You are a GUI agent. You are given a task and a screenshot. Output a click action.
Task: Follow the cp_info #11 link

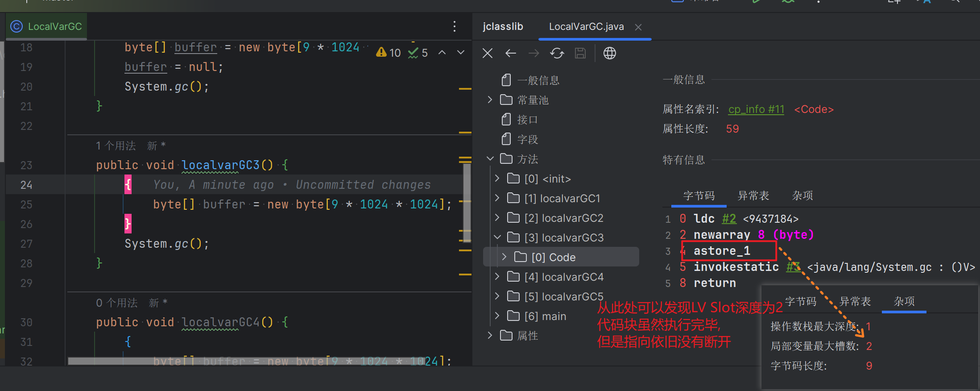pyautogui.click(x=756, y=109)
